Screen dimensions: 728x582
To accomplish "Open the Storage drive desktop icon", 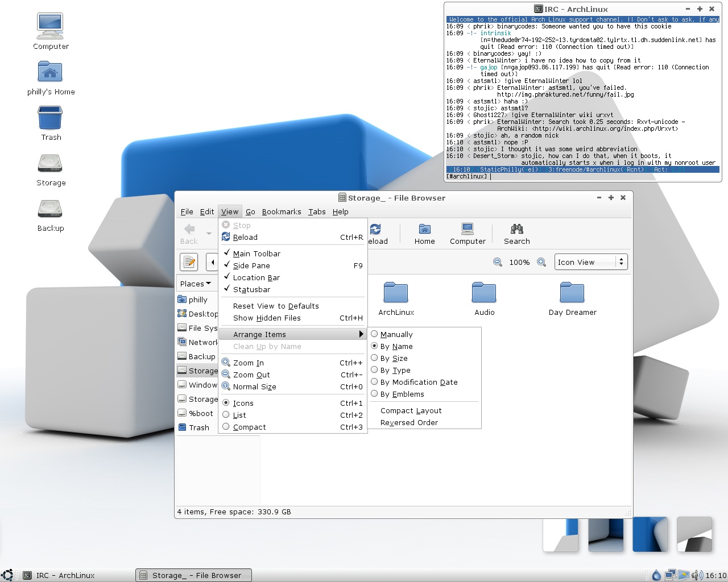I will pos(51,169).
